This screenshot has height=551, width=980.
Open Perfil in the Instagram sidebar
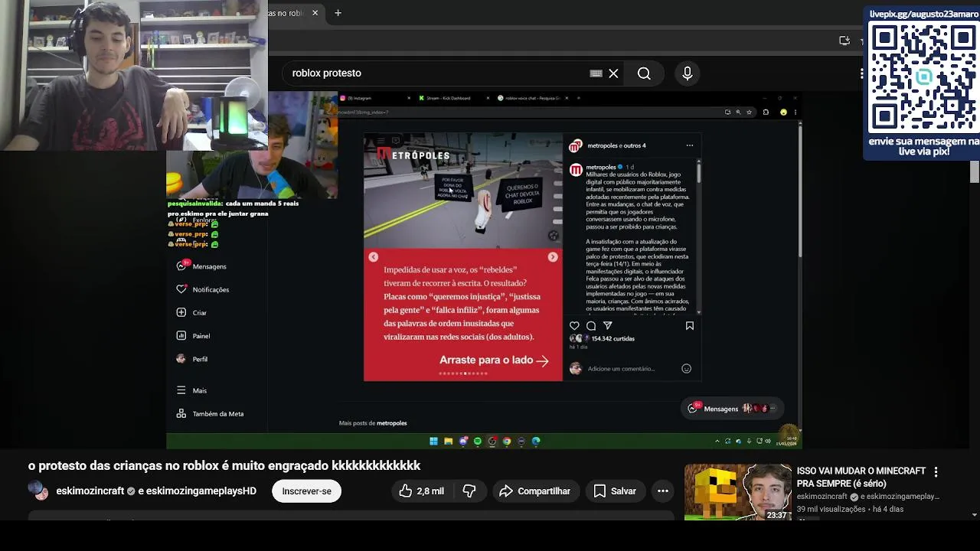(192, 359)
